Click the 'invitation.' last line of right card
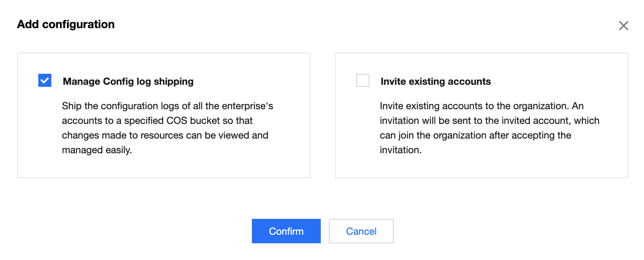This screenshot has width=644, height=260. (x=400, y=150)
